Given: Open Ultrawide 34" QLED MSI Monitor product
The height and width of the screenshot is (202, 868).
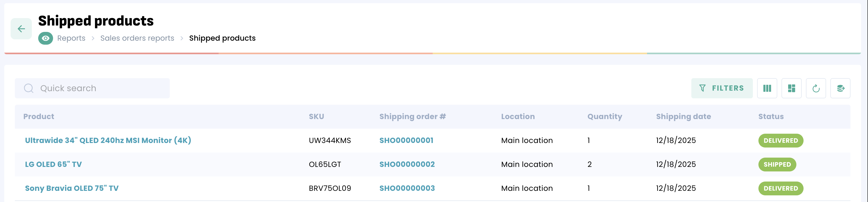Looking at the screenshot, I should pyautogui.click(x=108, y=141).
